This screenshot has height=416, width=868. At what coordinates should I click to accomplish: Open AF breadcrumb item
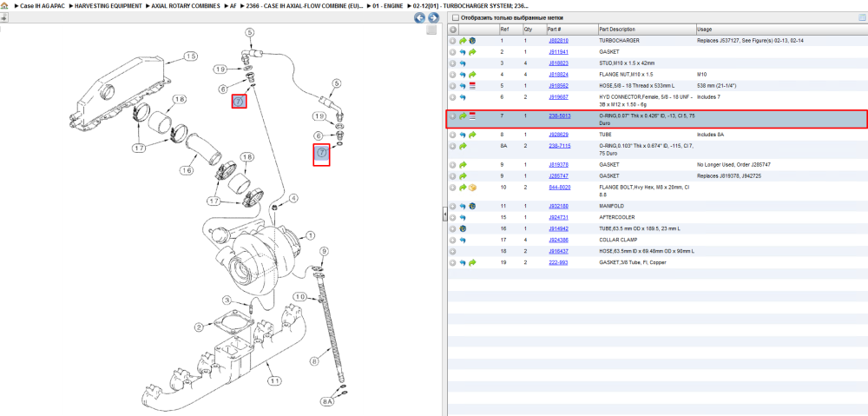[233, 5]
